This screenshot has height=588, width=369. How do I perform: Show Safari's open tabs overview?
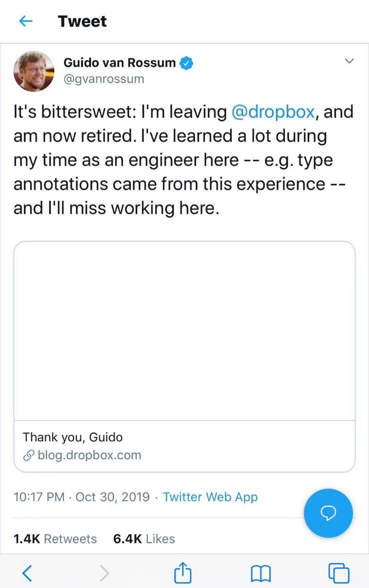coord(339,573)
